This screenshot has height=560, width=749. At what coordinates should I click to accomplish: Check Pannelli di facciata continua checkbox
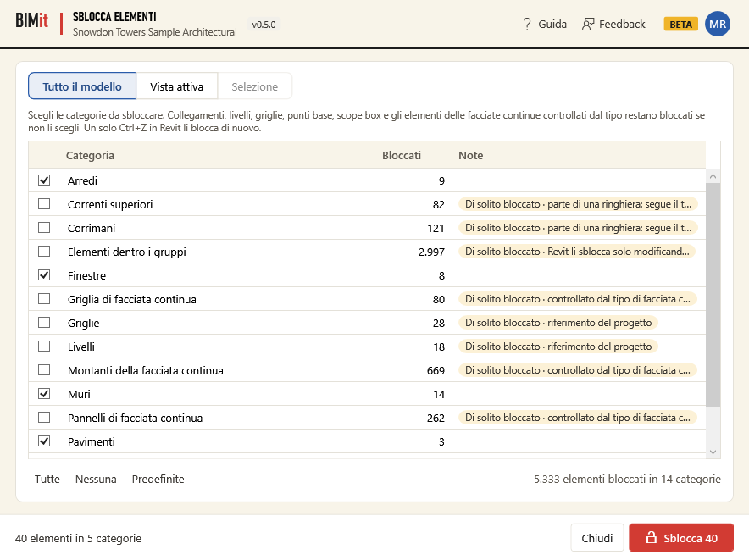tap(44, 418)
